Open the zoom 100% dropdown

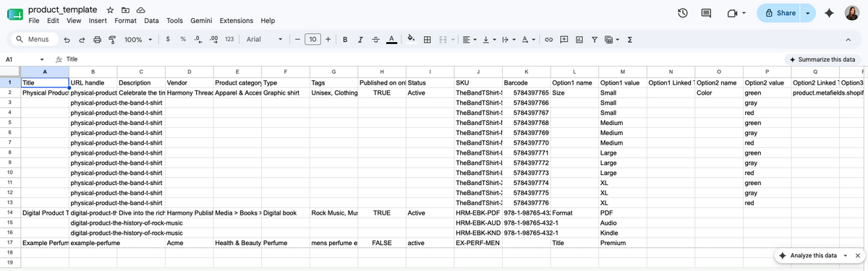tap(137, 40)
